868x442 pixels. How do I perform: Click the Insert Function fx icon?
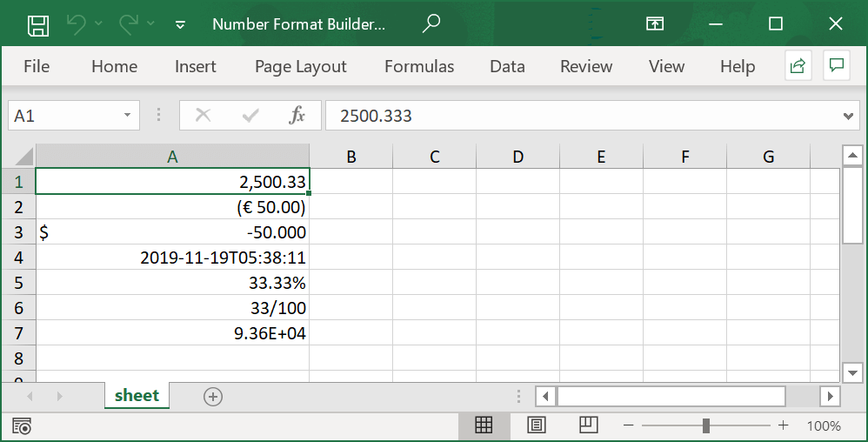click(x=297, y=116)
